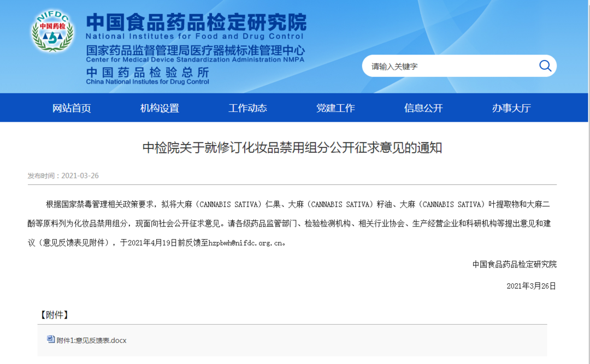Click the signature line 中国食品药品检定研究院

pos(515,264)
